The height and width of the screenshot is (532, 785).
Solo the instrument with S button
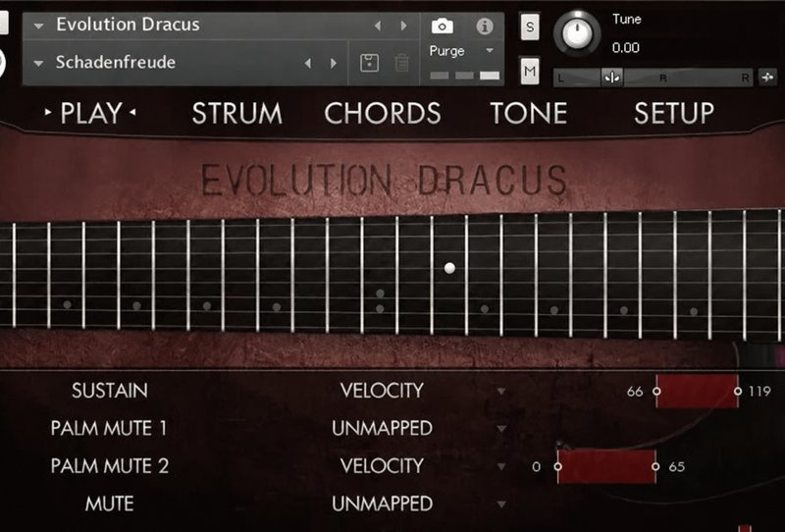coord(530,27)
